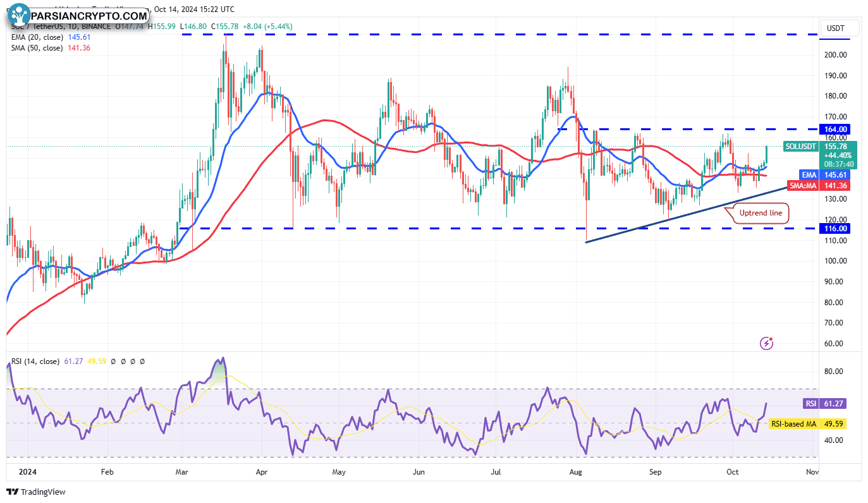The image size is (868, 503).
Task: Click the purple RSI axis tag
Action: 810,404
